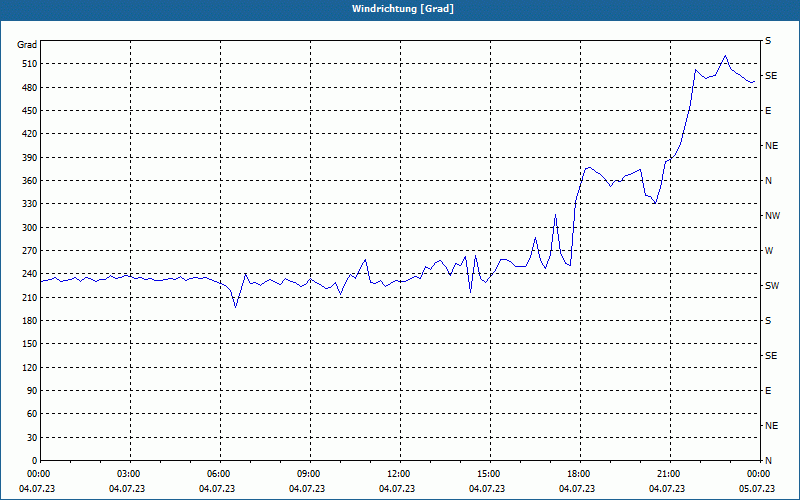Click the 180 y-axis tick label
Image resolution: width=800 pixels, height=500 pixels.
click(x=29, y=320)
